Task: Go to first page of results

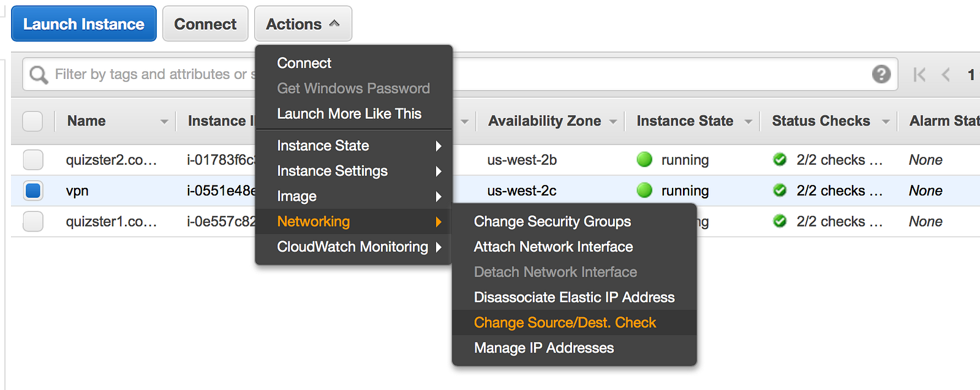Action: [919, 75]
